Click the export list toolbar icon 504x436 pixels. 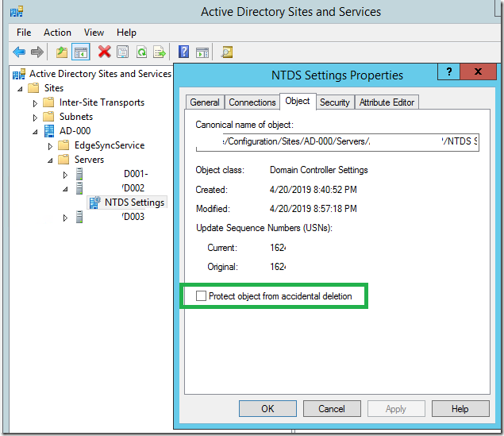(160, 52)
